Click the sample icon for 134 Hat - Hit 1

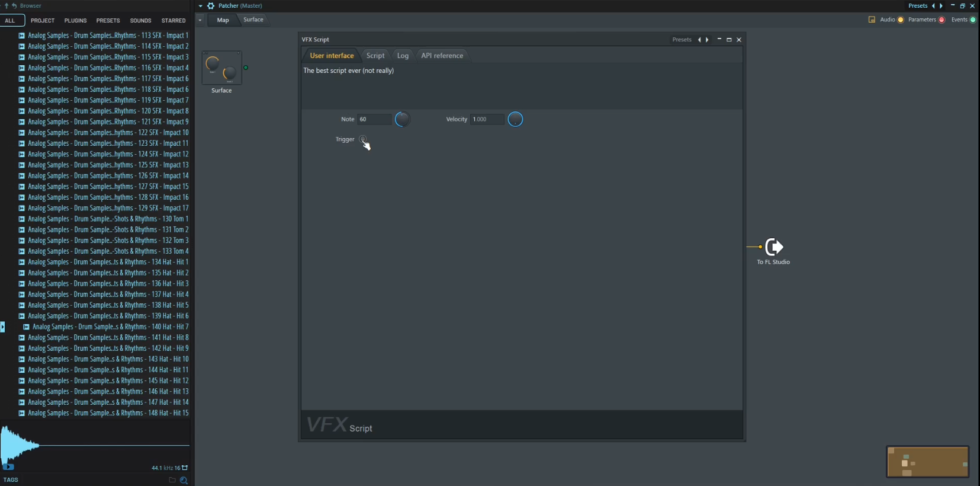point(22,262)
